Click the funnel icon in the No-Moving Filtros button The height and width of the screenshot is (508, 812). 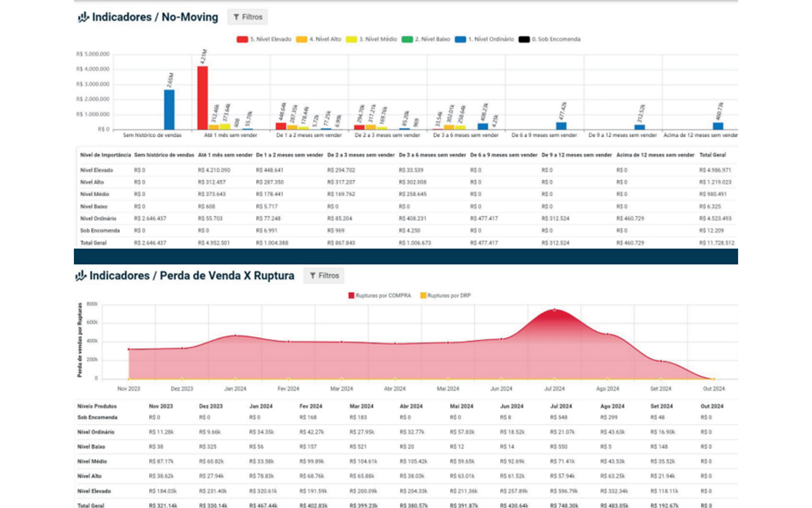tap(236, 17)
